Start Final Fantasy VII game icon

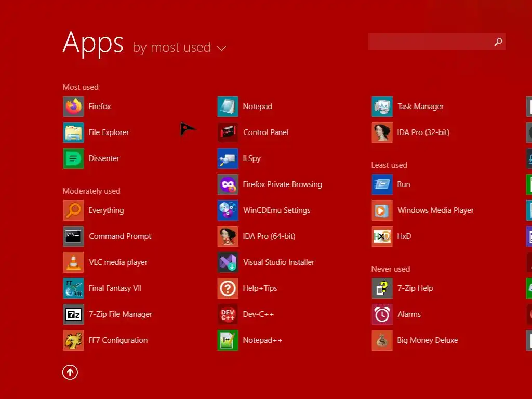(x=73, y=288)
